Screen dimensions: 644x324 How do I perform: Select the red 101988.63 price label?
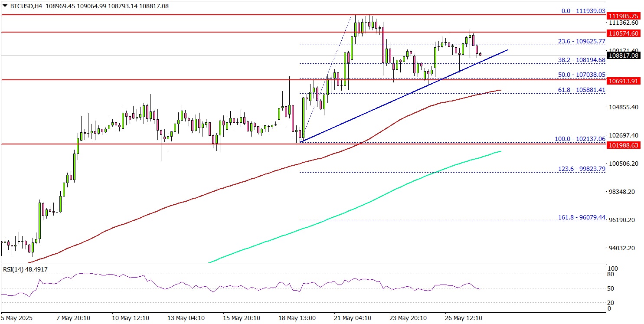624,145
